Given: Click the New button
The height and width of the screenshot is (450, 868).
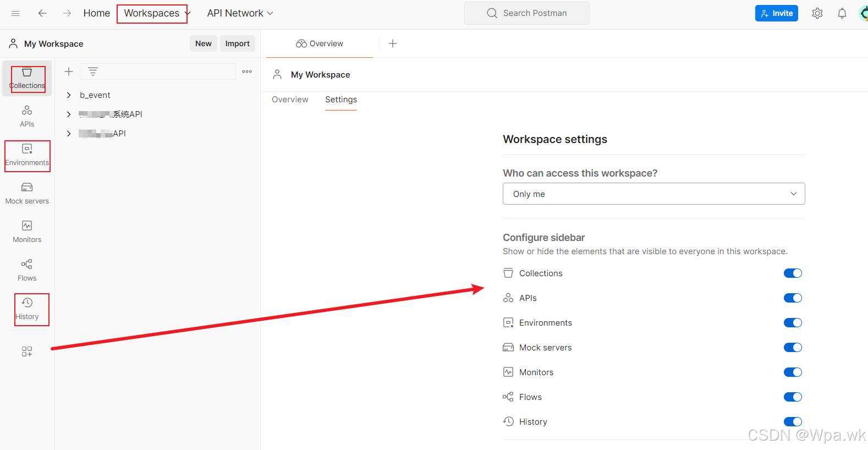Looking at the screenshot, I should click(x=204, y=43).
